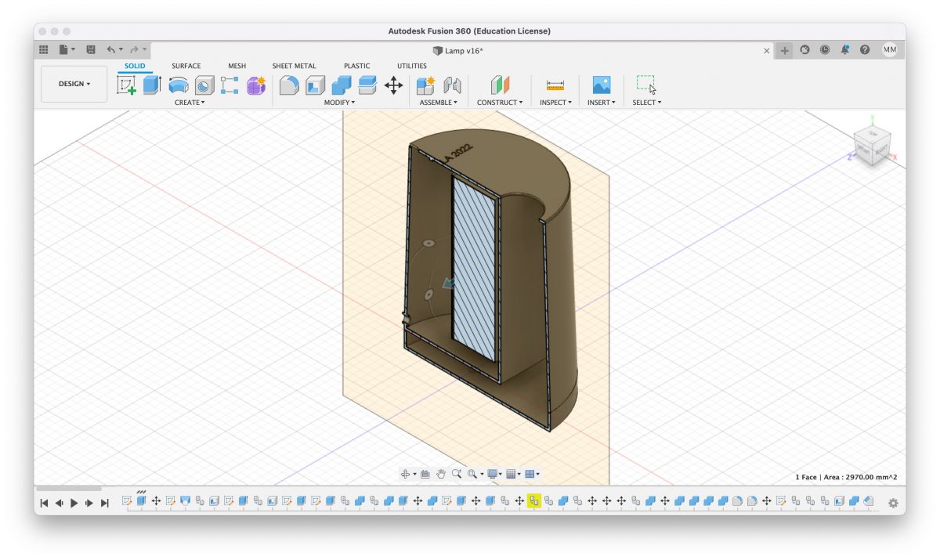Image resolution: width=940 pixels, height=560 pixels.
Task: Select the Revolve tool
Action: pyautogui.click(x=179, y=85)
